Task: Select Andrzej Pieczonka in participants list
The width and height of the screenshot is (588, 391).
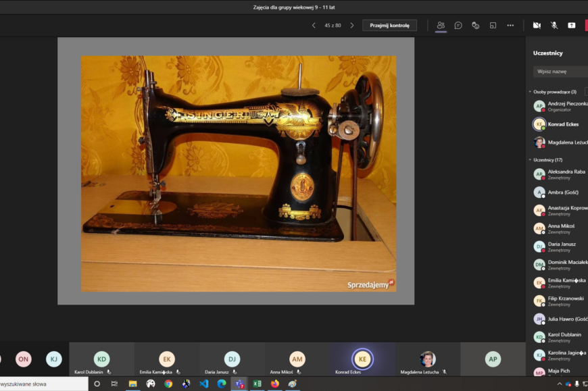Action: point(560,107)
